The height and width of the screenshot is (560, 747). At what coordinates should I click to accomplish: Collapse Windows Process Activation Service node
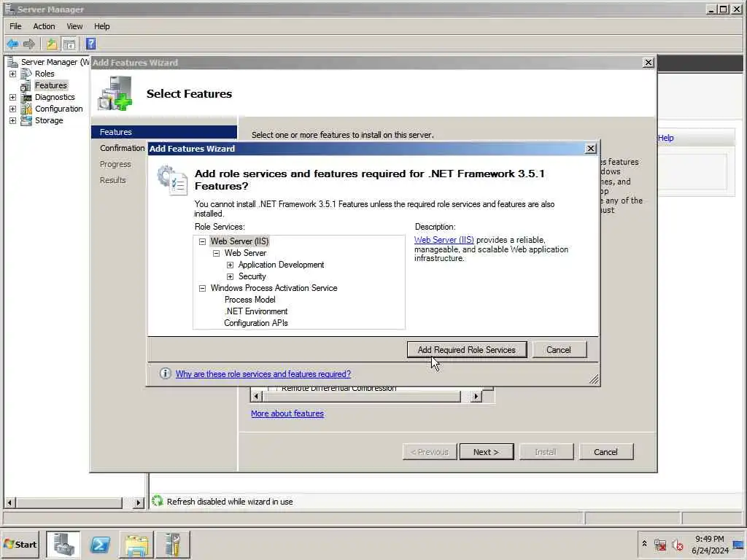click(203, 288)
